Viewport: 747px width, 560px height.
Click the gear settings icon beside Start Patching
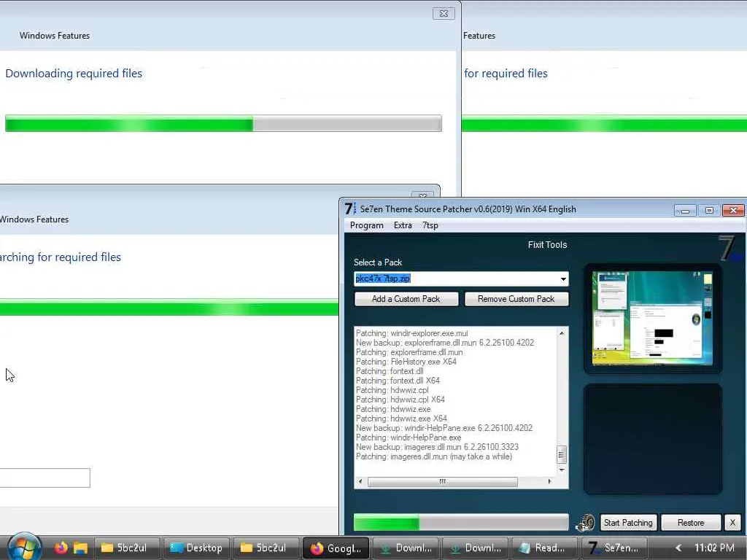pos(586,522)
